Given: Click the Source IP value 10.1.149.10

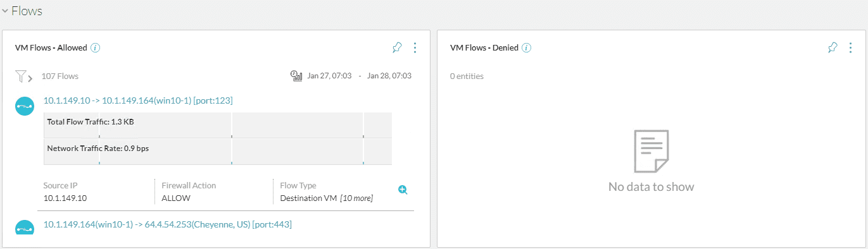Looking at the screenshot, I should [65, 198].
